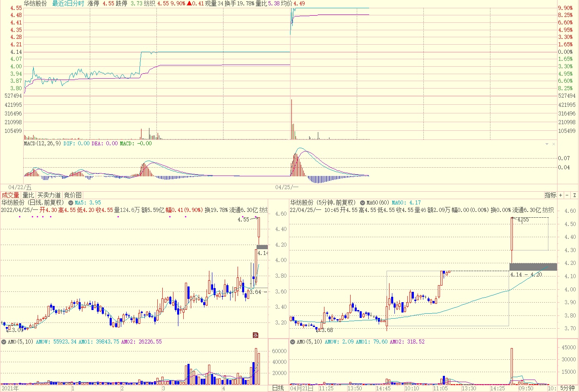Click the 4.55 high annotation on daily chart
579x392 pixels.
(x=243, y=219)
